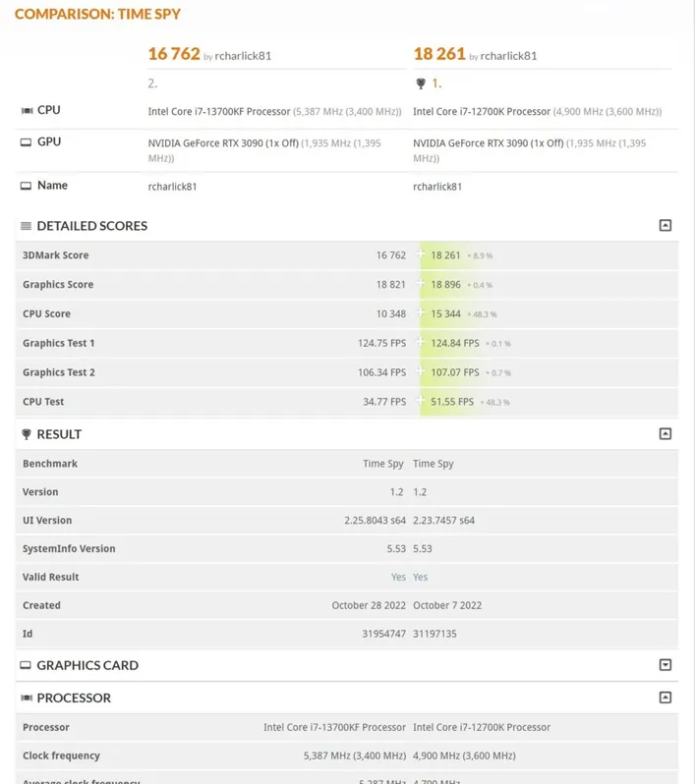Click the Processor section chip icon

[x=27, y=698]
